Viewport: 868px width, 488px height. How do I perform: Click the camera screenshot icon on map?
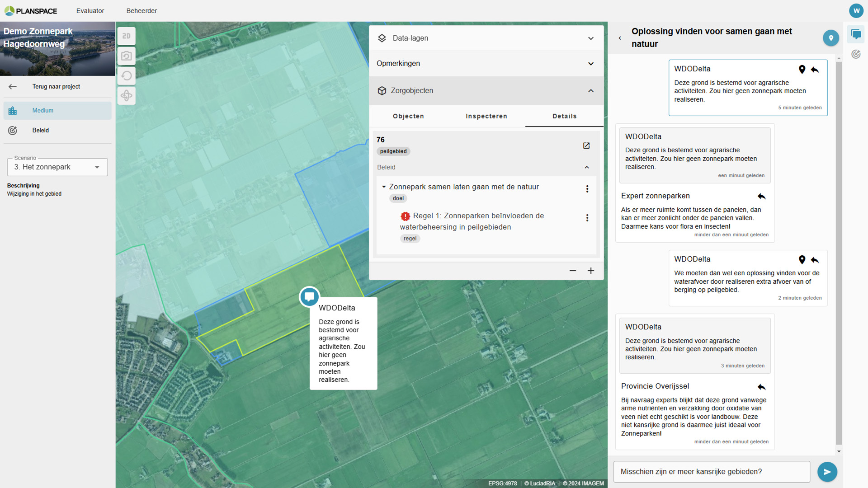(127, 56)
